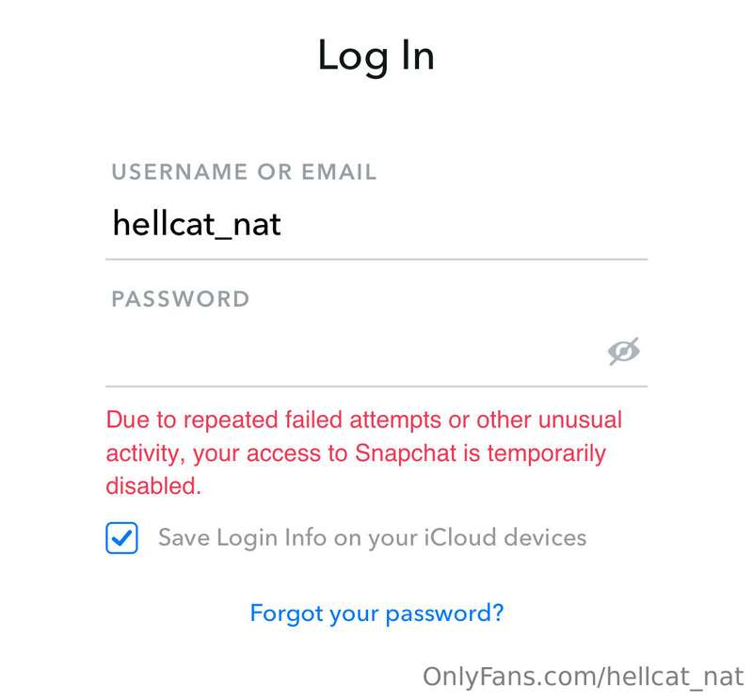
Task: Click the blue checkmark in the checkbox
Action: click(121, 538)
